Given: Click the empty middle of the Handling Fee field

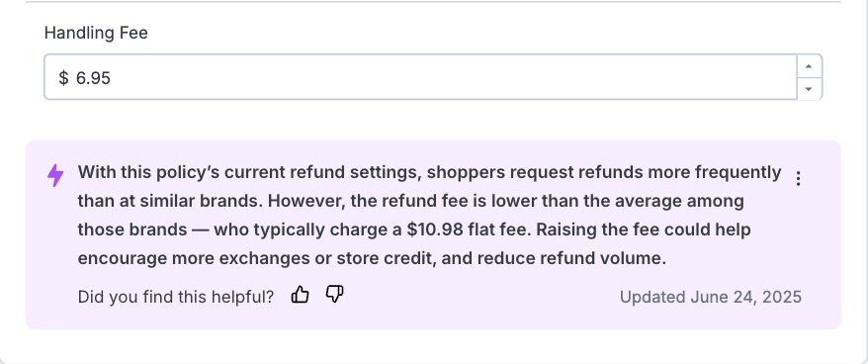Looking at the screenshot, I should (443, 77).
